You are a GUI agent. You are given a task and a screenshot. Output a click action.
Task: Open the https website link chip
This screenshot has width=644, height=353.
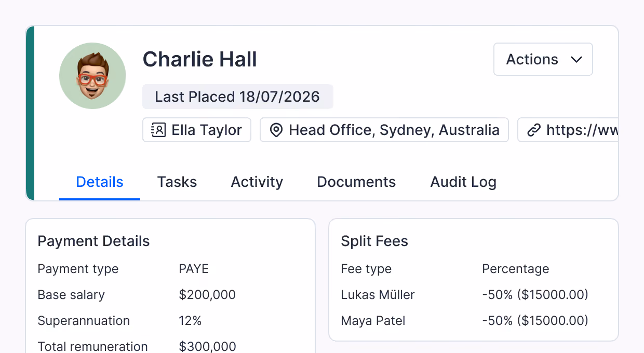pos(568,130)
